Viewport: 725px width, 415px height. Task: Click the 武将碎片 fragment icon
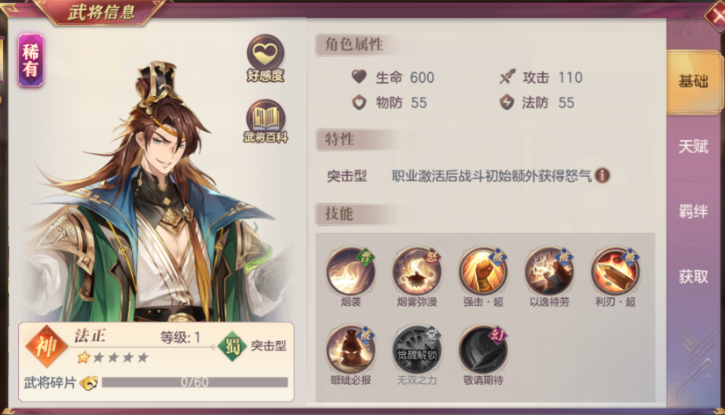click(89, 383)
